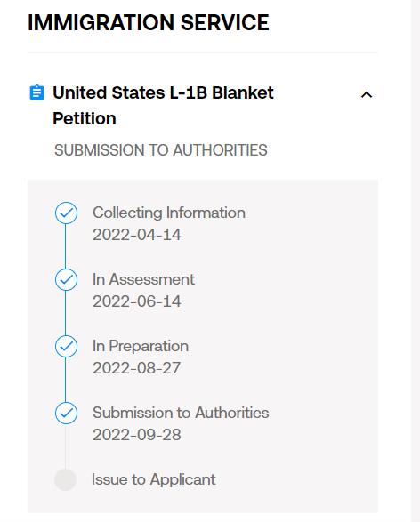Screen dimensions: 420x522
Task: Click the IMMIGRATION SERVICE heading
Action: 149,22
